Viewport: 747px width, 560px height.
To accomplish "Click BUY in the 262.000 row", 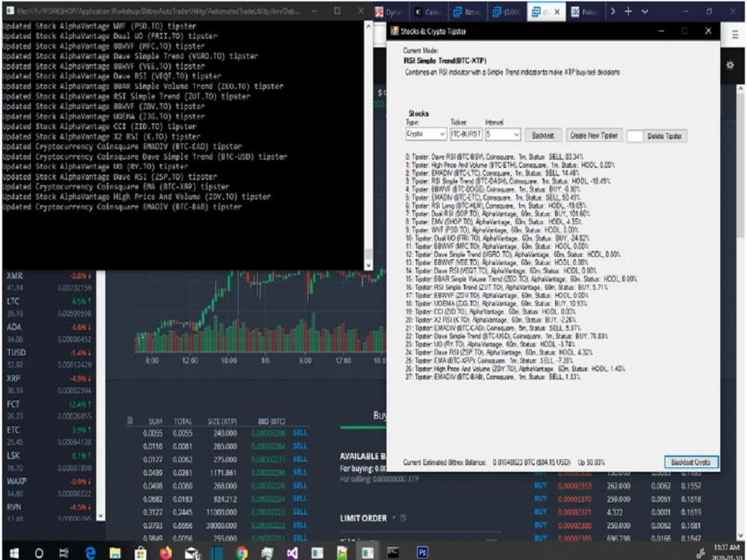I will click(540, 485).
